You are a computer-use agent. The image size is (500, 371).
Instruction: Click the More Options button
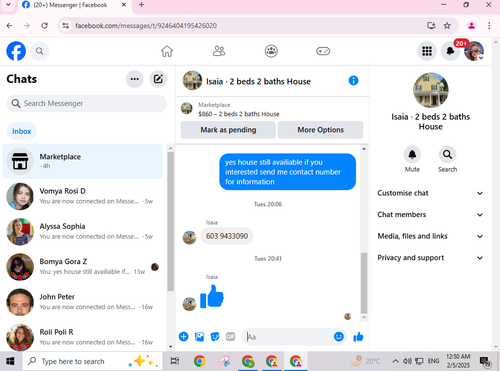coord(320,130)
